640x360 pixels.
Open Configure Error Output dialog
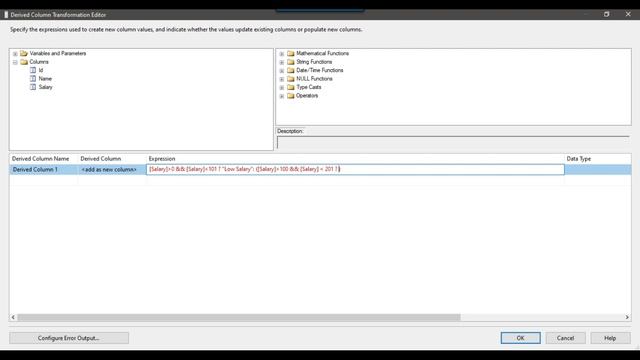[x=69, y=338]
